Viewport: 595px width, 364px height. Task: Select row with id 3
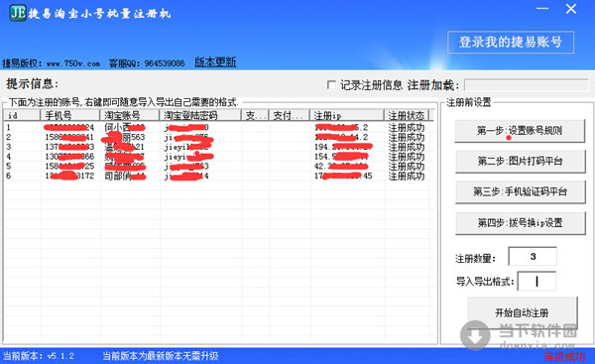tap(218, 147)
